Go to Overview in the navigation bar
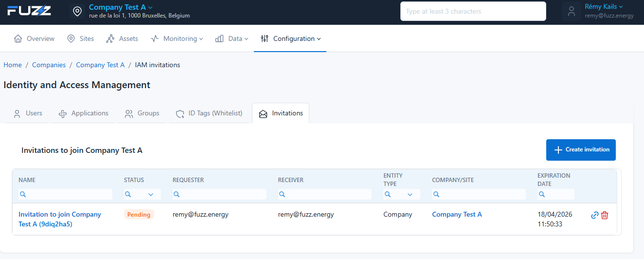This screenshot has width=644, height=259. (x=35, y=38)
